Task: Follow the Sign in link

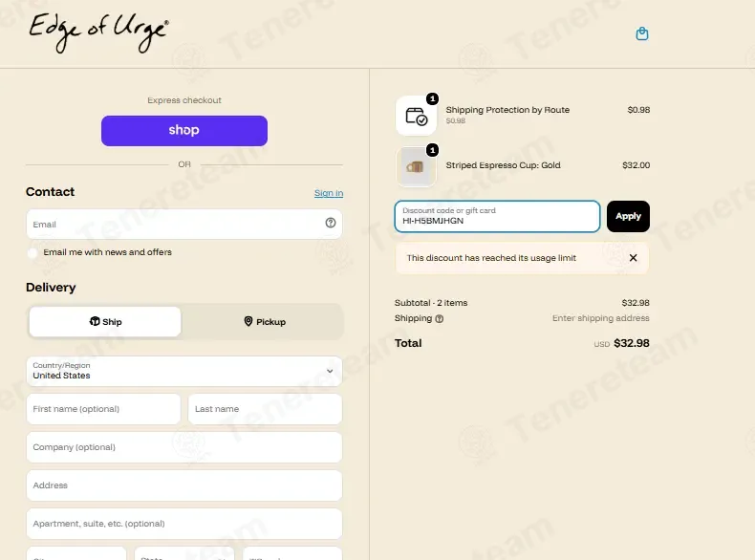Action: click(329, 193)
